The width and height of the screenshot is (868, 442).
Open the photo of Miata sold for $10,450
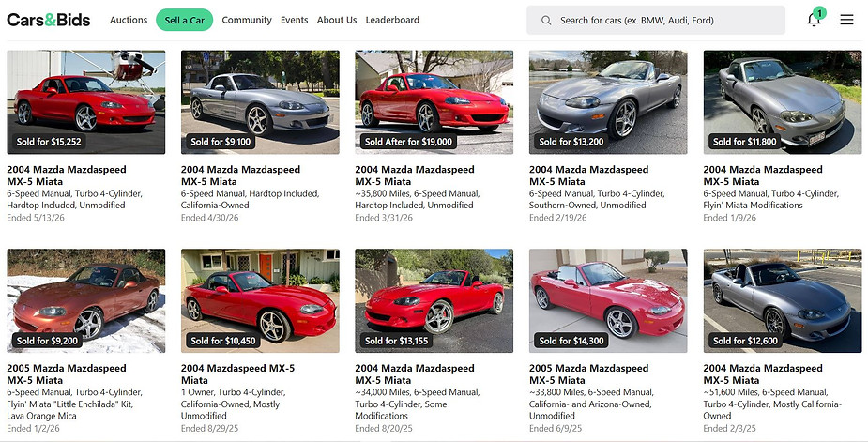(260, 300)
